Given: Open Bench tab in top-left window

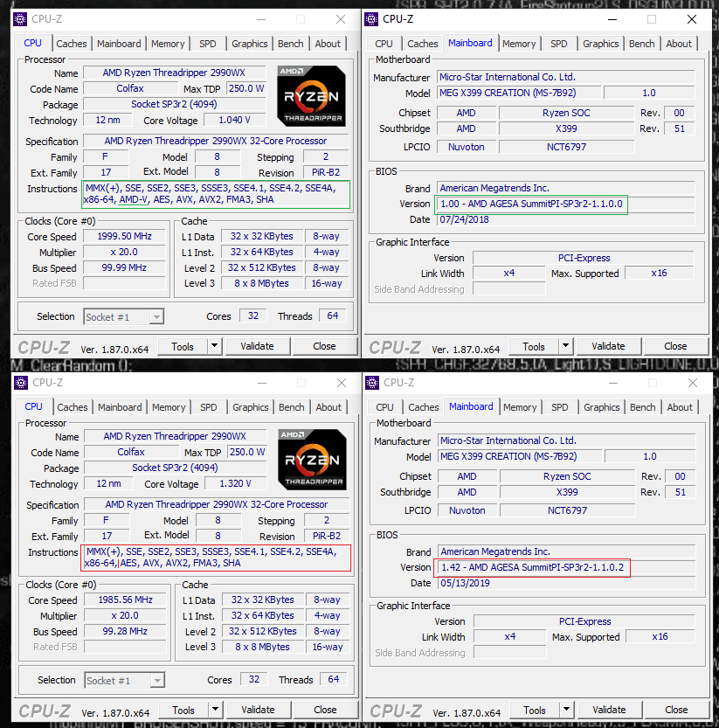Looking at the screenshot, I should click(291, 44).
